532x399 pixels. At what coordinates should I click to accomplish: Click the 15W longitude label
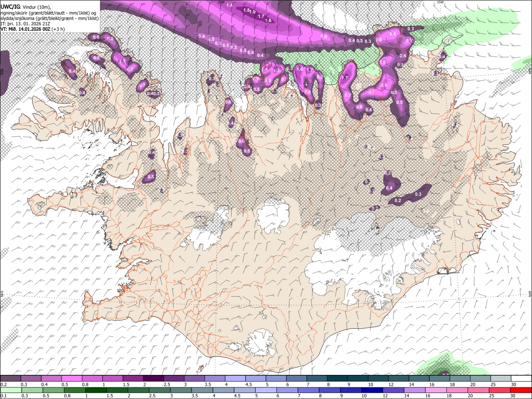pyautogui.click(x=440, y=2)
